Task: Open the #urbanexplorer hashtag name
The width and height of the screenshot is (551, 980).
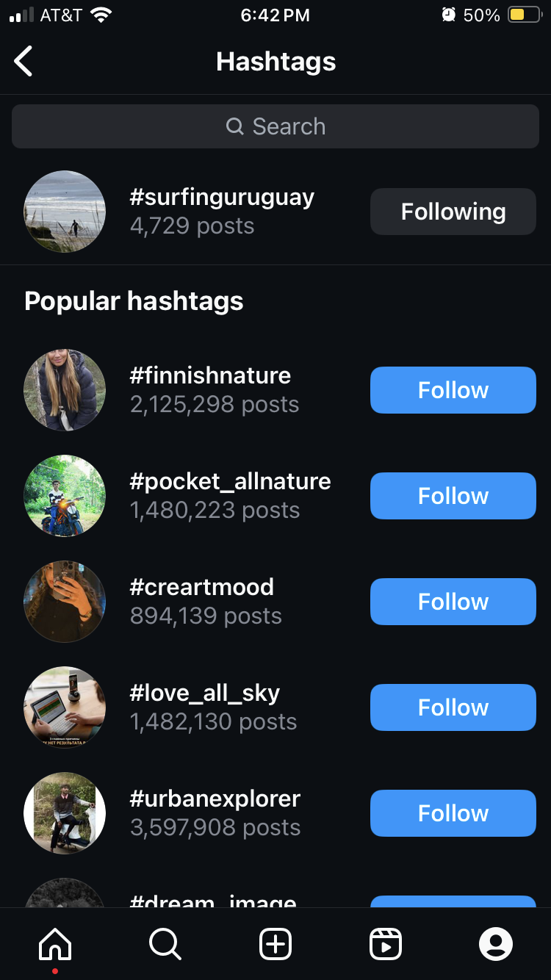Action: click(215, 799)
